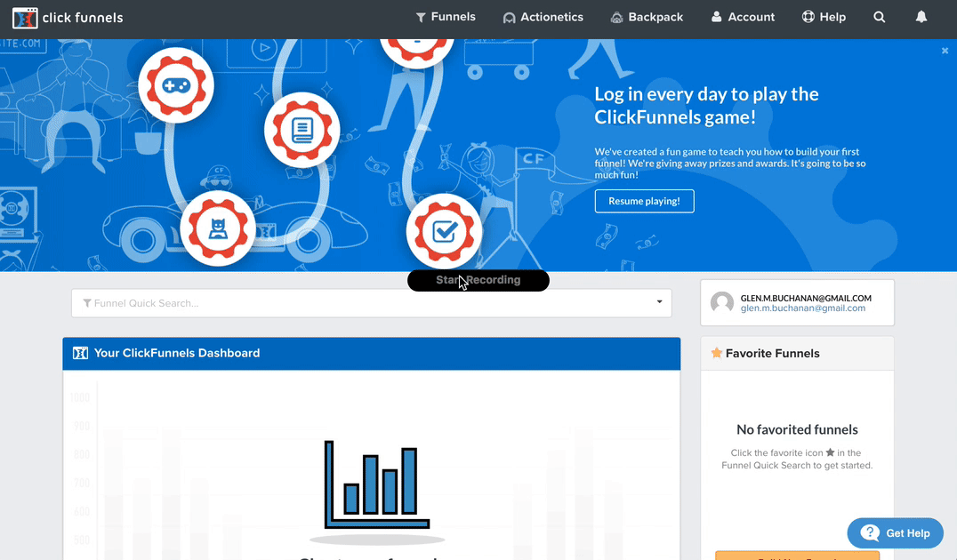The height and width of the screenshot is (560, 957).
Task: Select the document gear badge
Action: 302,130
